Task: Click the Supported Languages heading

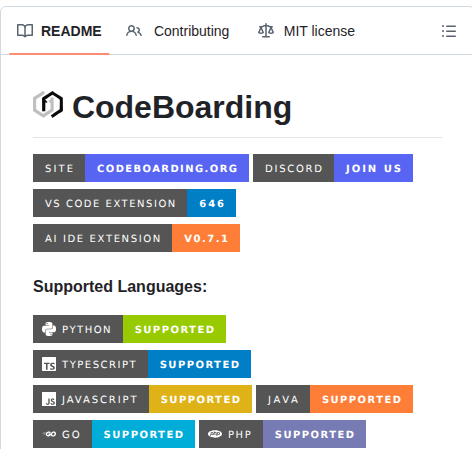Action: tap(120, 286)
